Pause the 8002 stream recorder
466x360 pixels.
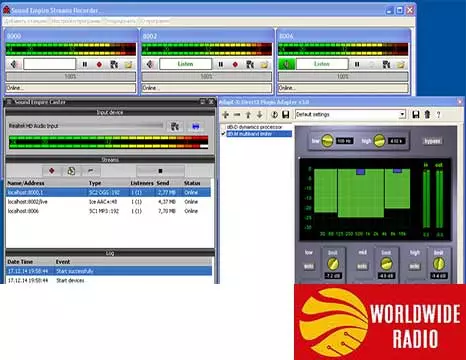click(221, 64)
